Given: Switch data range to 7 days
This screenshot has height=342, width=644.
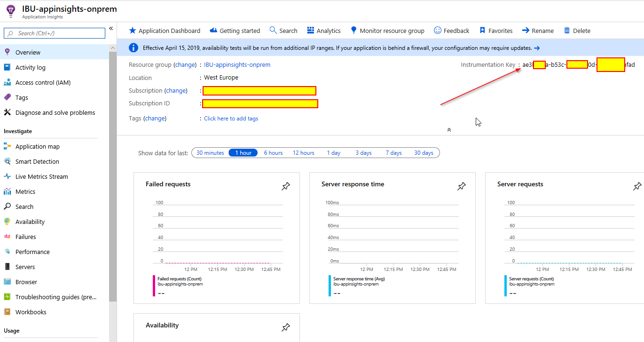Looking at the screenshot, I should tap(393, 152).
